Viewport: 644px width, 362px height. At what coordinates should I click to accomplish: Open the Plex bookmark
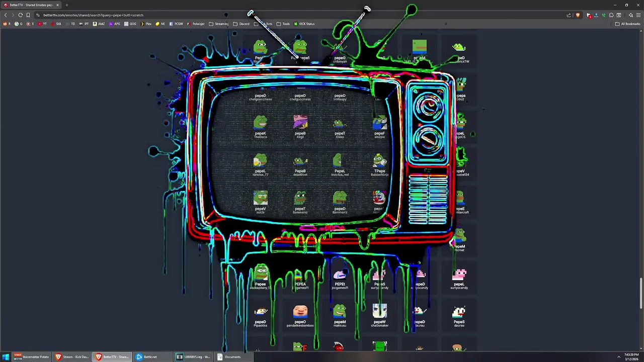click(x=146, y=24)
